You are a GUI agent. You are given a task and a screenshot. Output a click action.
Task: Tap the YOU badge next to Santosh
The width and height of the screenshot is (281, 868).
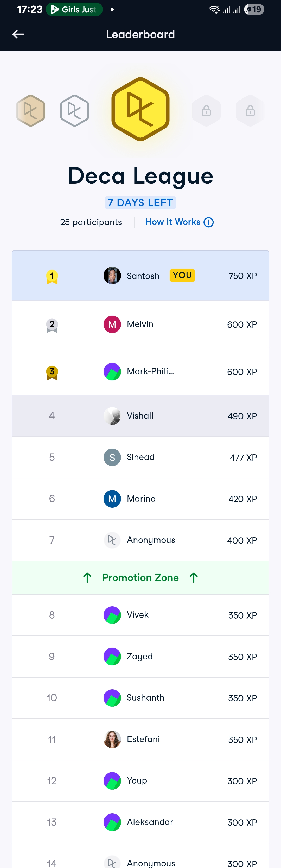pos(182,275)
